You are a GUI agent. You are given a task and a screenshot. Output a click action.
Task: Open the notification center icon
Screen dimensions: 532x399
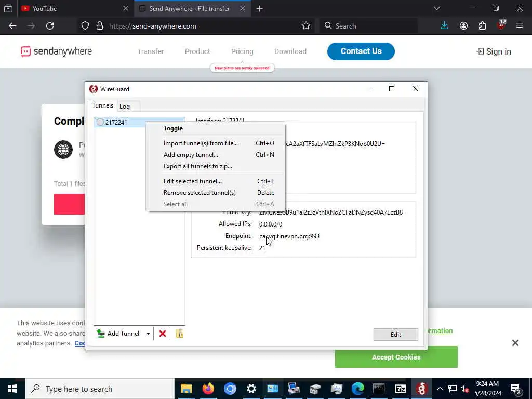516,389
